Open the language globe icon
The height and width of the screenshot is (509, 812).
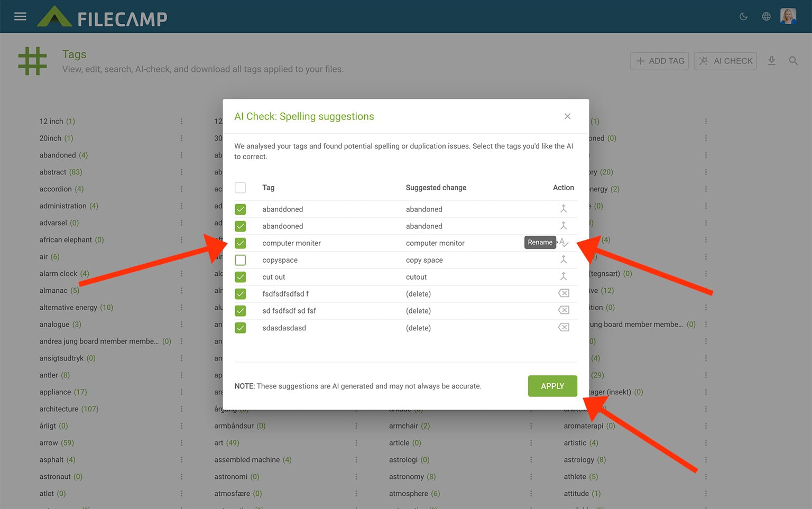[766, 16]
